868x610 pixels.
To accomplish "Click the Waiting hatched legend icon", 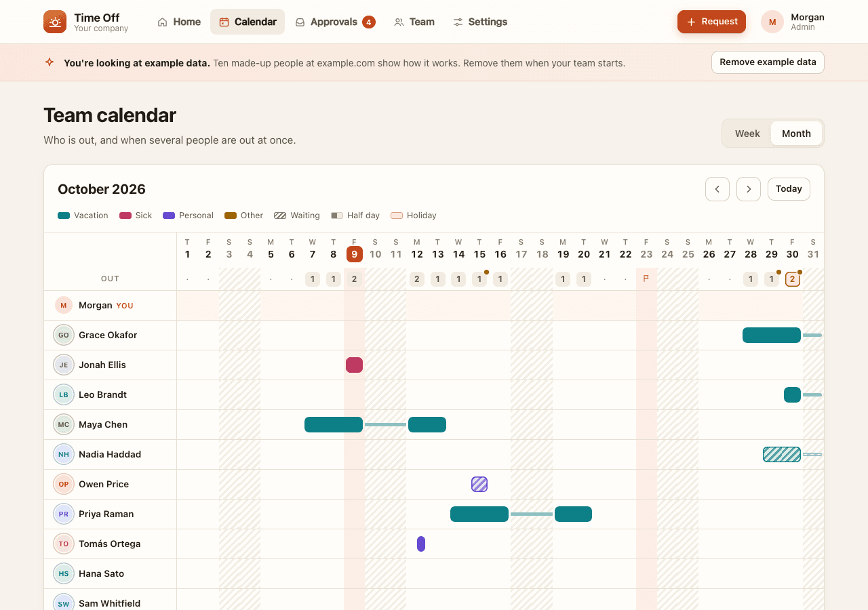I will (x=280, y=216).
